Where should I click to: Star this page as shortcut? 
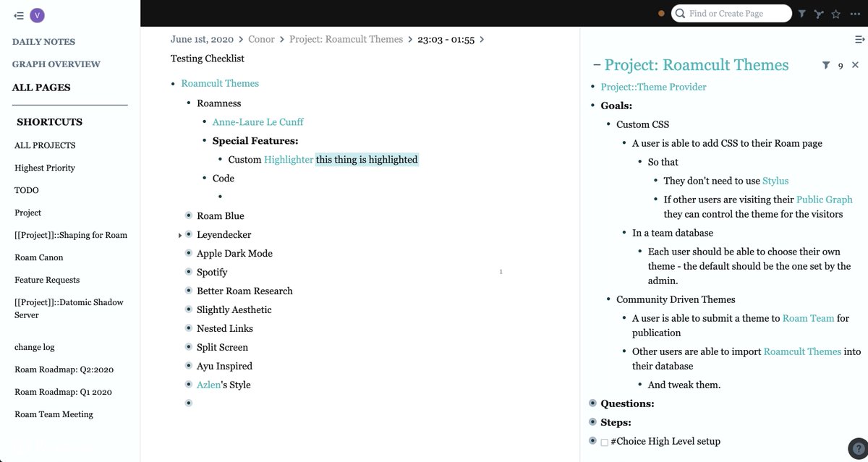[835, 14]
